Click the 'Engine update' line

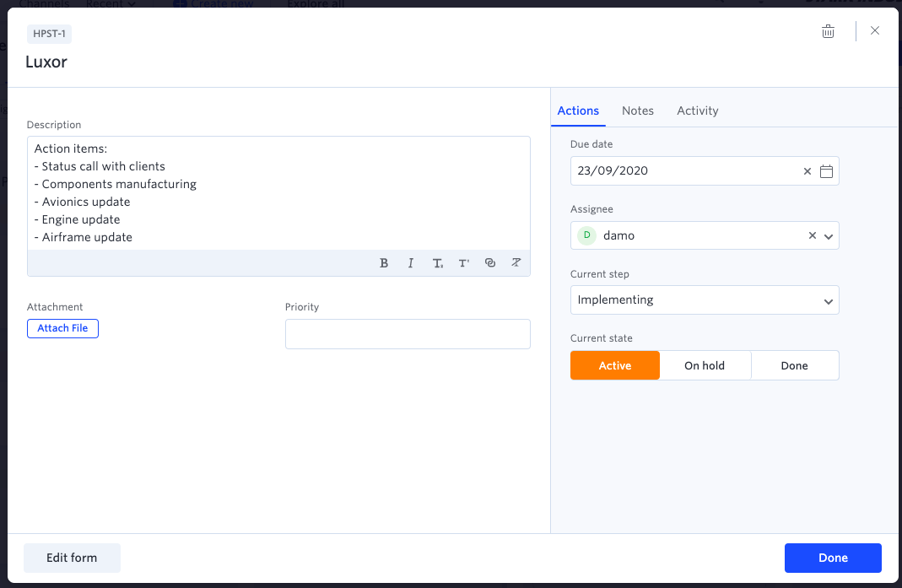coord(77,220)
